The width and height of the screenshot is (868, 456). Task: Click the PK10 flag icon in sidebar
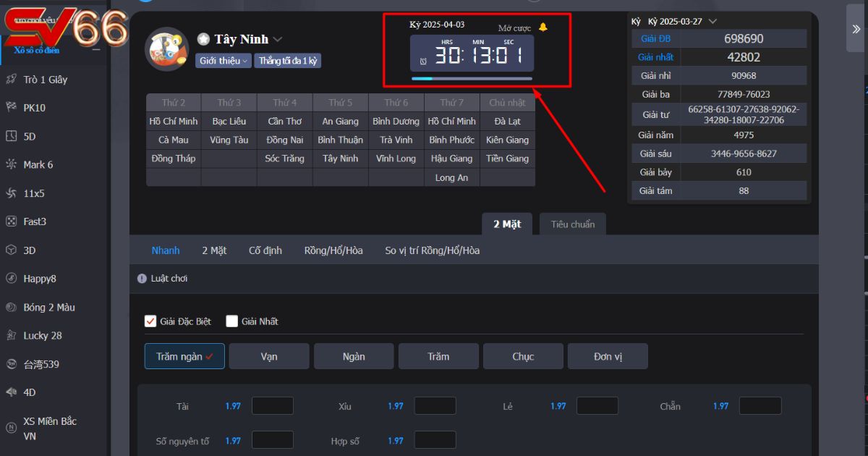point(12,108)
